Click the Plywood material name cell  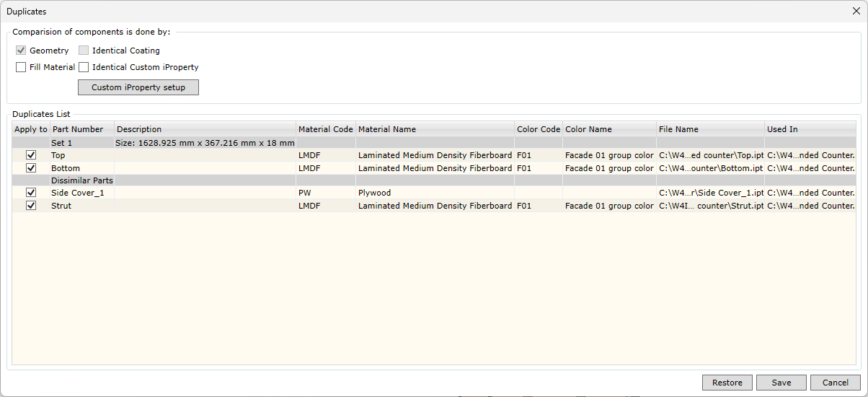click(x=435, y=193)
